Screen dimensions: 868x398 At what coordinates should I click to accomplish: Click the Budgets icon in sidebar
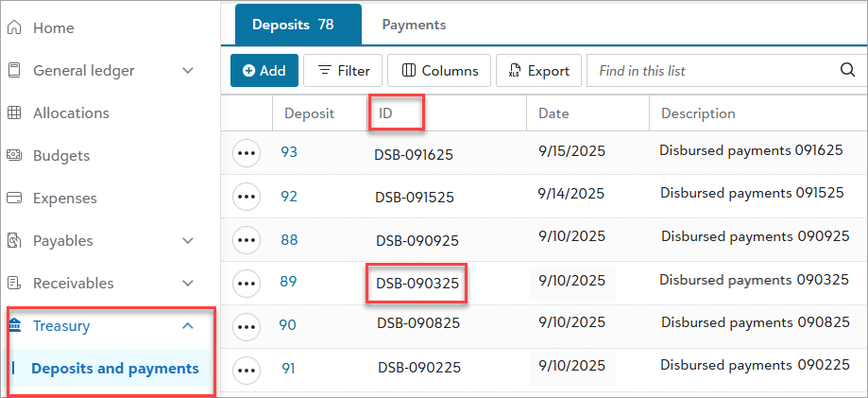tap(14, 156)
